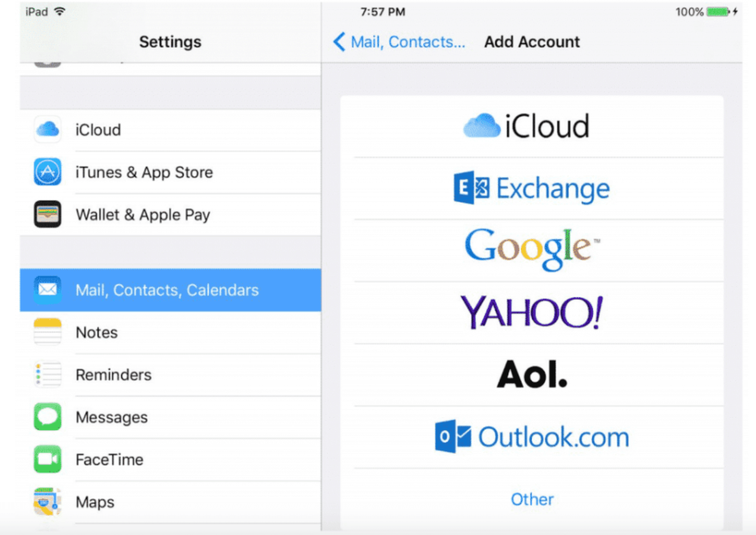756x535 pixels.
Task: Tap the Settings header title
Action: click(x=170, y=42)
